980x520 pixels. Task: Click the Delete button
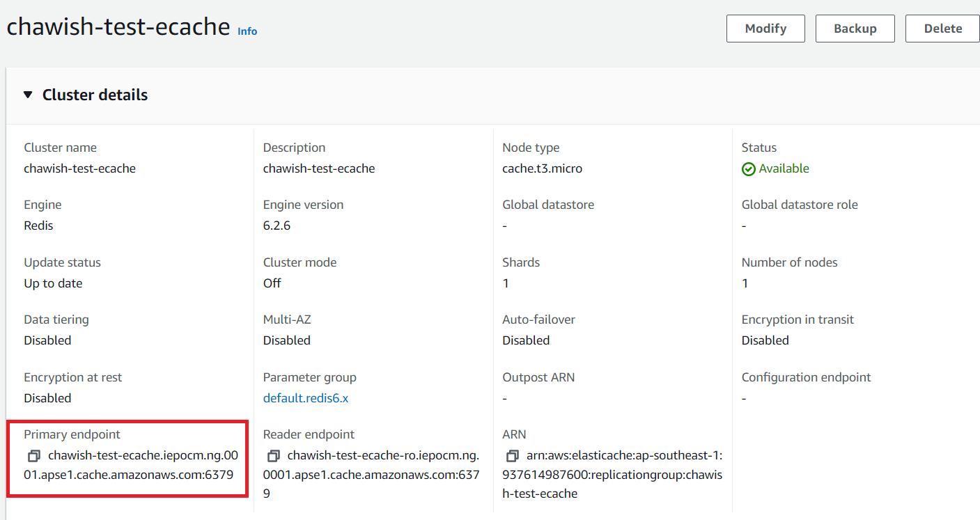tap(942, 29)
